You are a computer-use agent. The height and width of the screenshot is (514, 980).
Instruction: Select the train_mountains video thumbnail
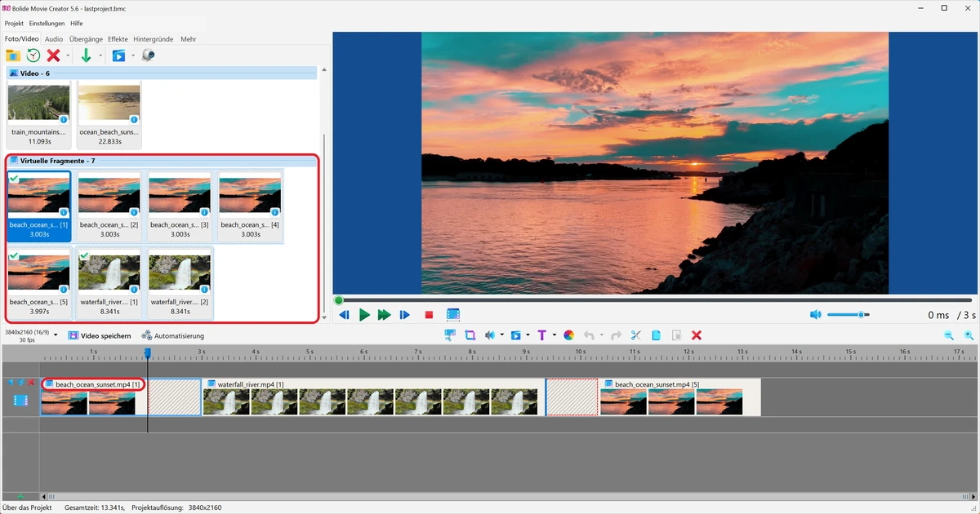[x=38, y=114]
